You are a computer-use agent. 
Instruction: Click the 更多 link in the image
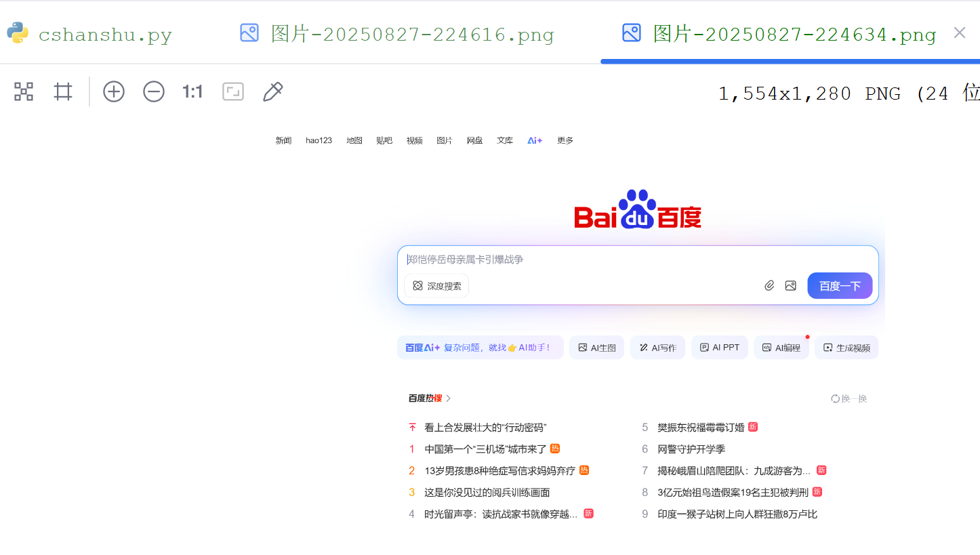click(565, 140)
